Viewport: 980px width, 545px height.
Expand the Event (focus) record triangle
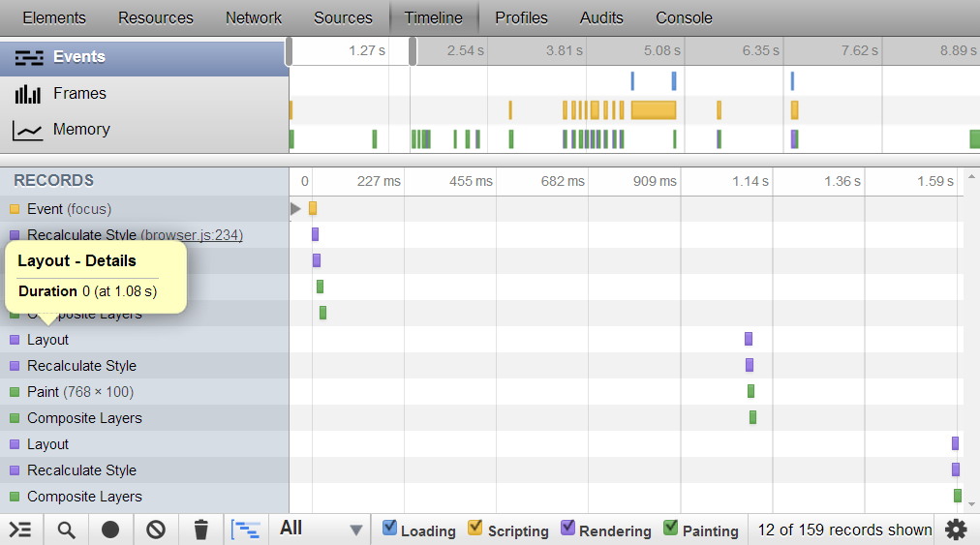(295, 208)
